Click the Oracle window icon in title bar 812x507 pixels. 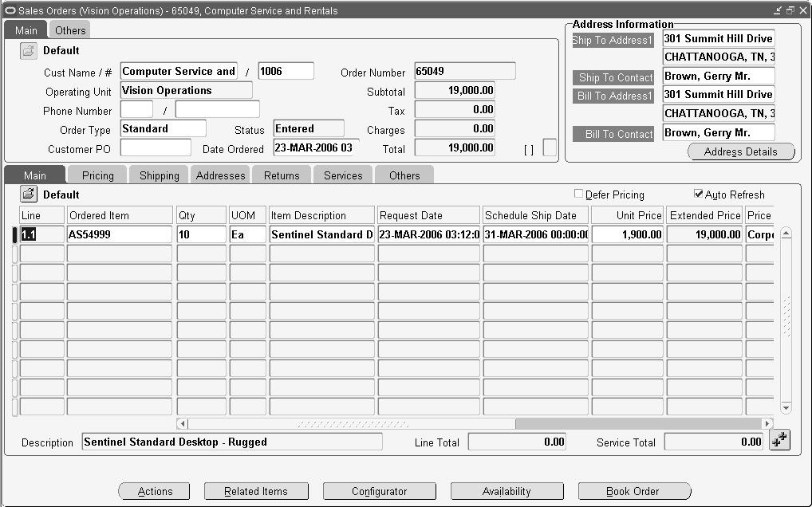pyautogui.click(x=10, y=10)
